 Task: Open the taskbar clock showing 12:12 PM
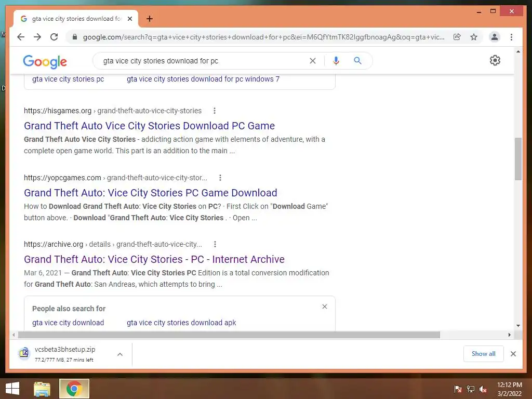pos(510,389)
